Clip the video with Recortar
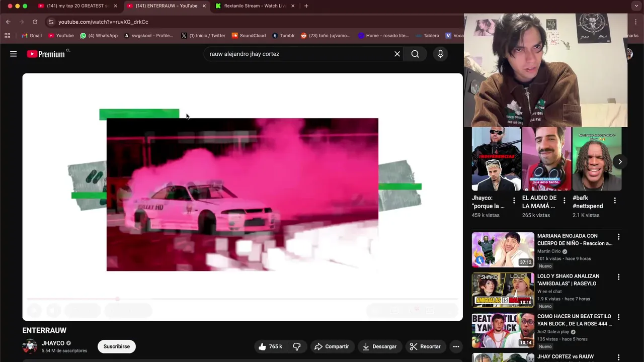 point(425,346)
